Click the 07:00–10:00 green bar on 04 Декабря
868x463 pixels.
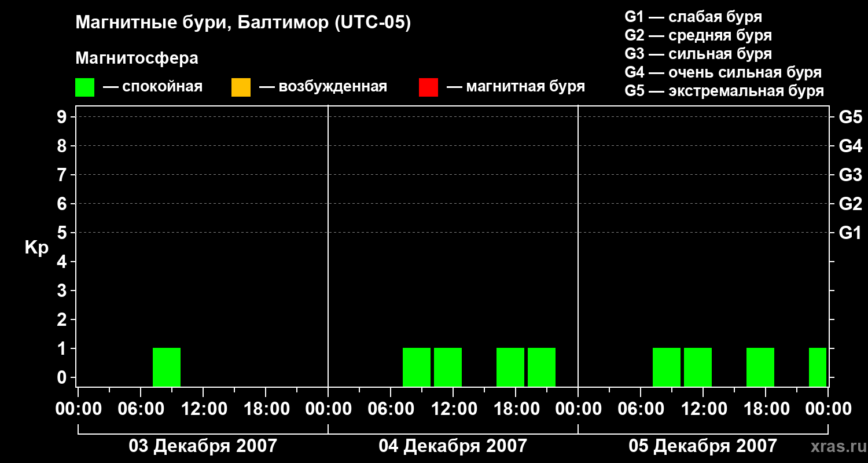(417, 367)
